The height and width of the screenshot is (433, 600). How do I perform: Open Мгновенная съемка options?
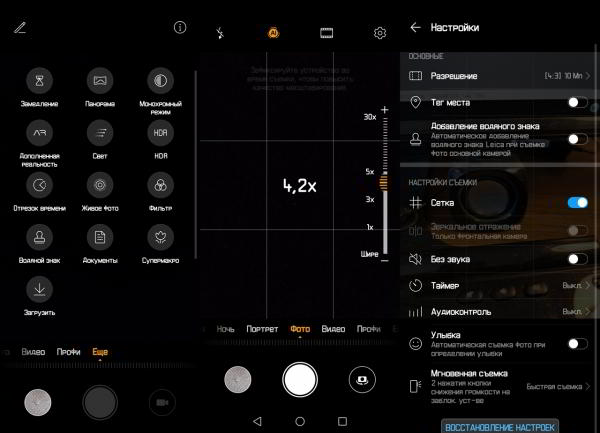500,385
